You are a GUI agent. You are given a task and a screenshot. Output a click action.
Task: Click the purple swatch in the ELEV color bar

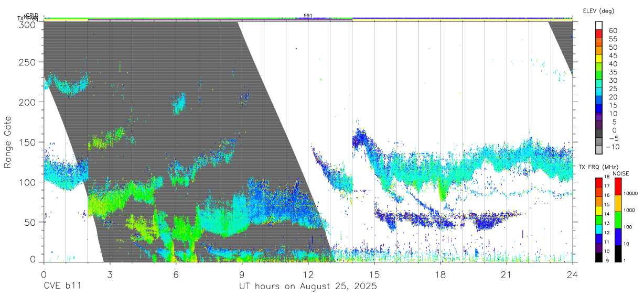pyautogui.click(x=599, y=117)
